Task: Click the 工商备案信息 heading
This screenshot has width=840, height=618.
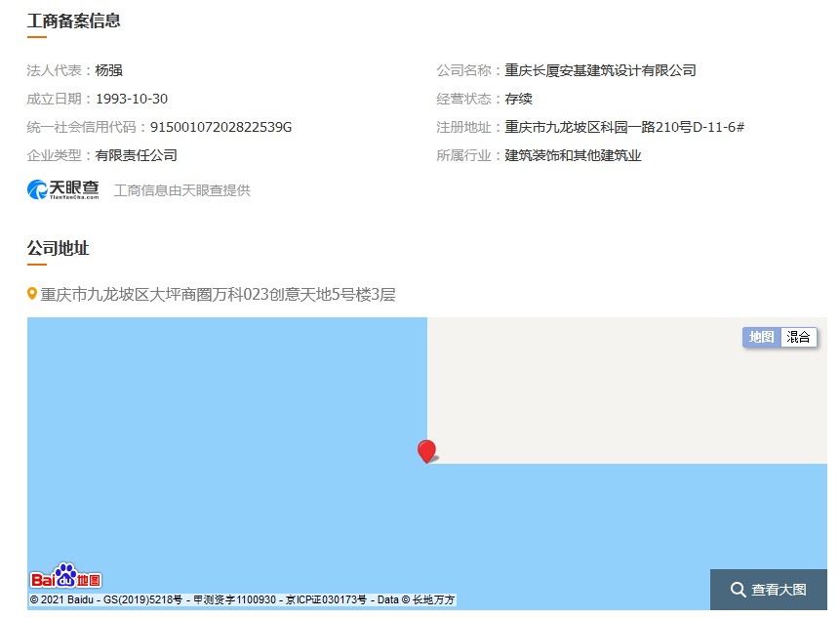Action: 74,21
